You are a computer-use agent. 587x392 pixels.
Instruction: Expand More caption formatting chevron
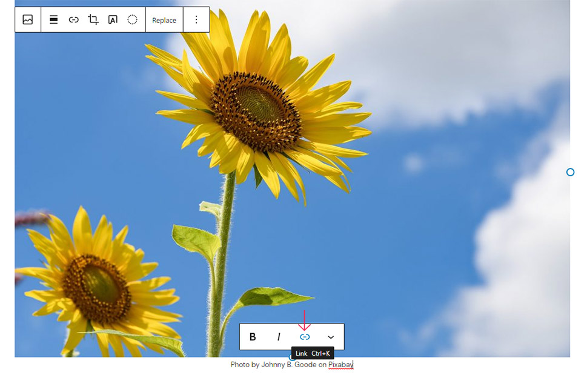pos(331,337)
